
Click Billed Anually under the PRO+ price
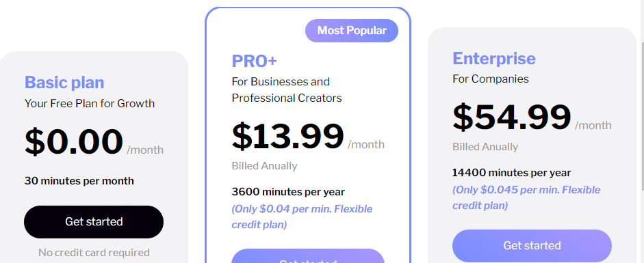pyautogui.click(x=264, y=166)
